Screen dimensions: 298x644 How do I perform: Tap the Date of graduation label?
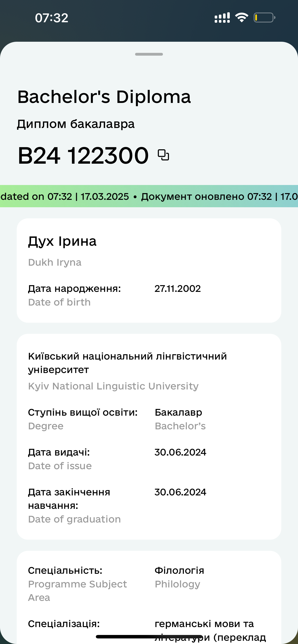coord(74,519)
